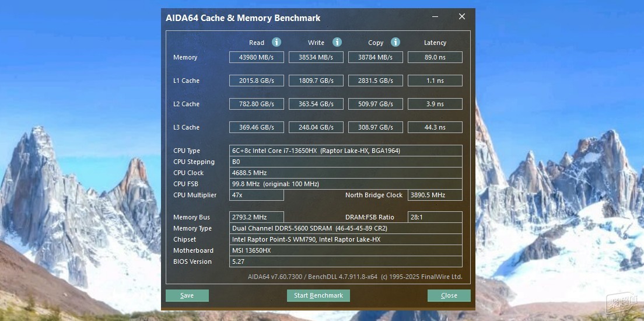Screen dimensions: 644x321
Task: Click North Bridge Clock value 3890.5 MHz
Action: pos(435,195)
